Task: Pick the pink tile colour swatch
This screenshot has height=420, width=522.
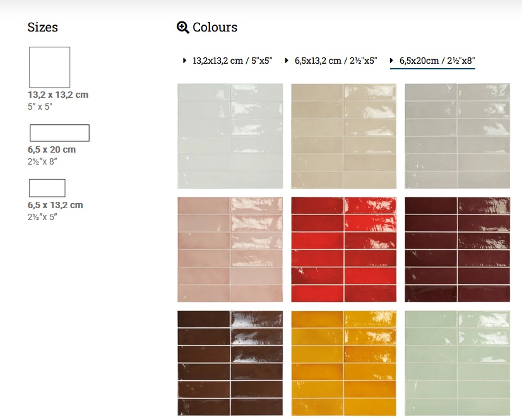Action: coord(230,250)
